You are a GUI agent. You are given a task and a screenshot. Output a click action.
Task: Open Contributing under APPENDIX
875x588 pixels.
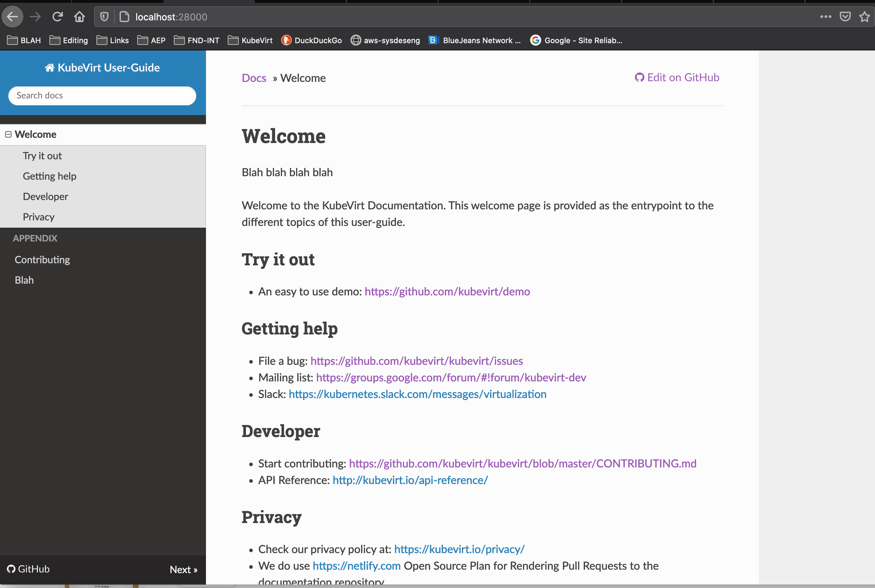[x=42, y=259]
